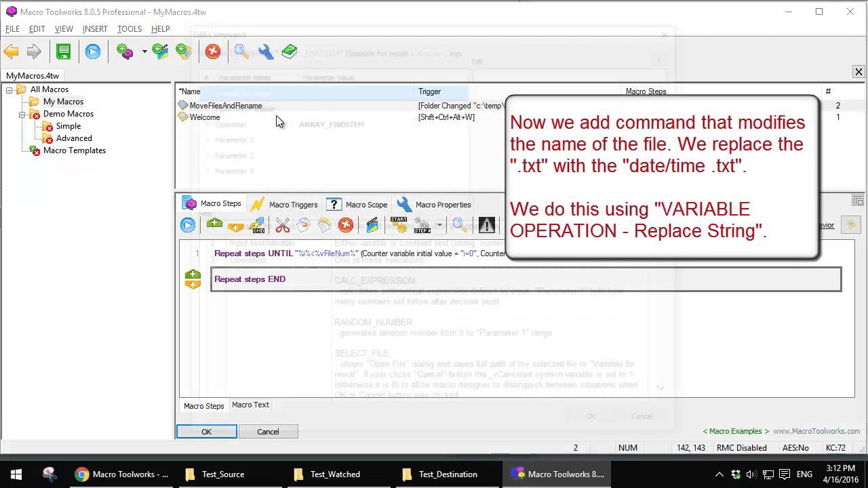This screenshot has width=868, height=488.
Task: Click the clapperboard record icon in the steps toolbar
Action: click(372, 225)
